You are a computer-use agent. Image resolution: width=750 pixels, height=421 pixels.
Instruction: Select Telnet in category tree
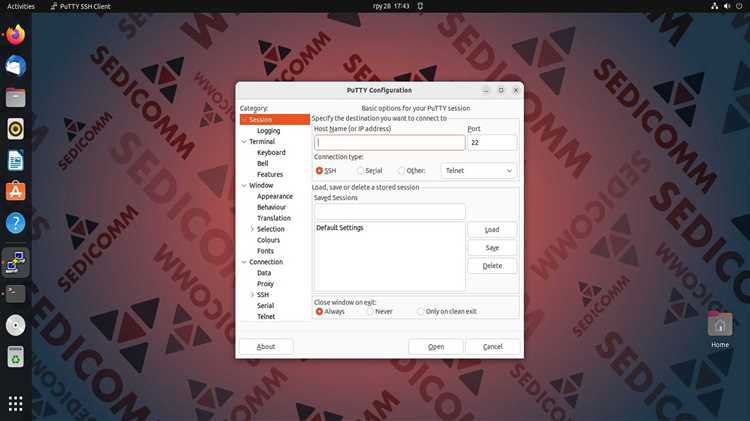point(266,317)
